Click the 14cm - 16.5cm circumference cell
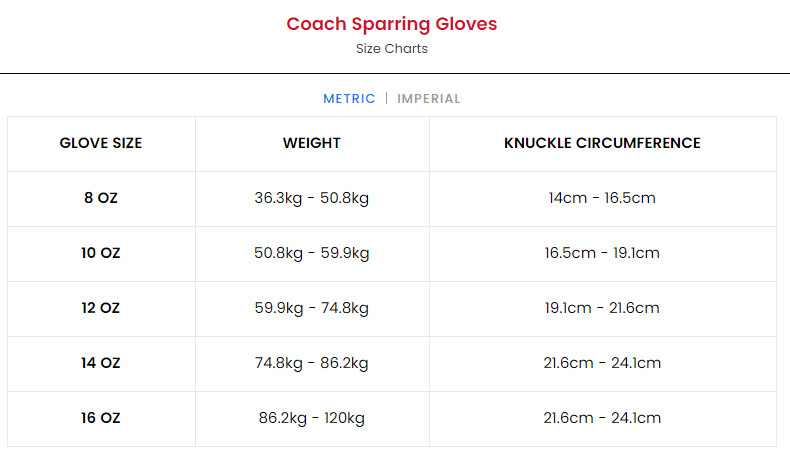Screen dimensions: 790x451 pyautogui.click(x=602, y=198)
